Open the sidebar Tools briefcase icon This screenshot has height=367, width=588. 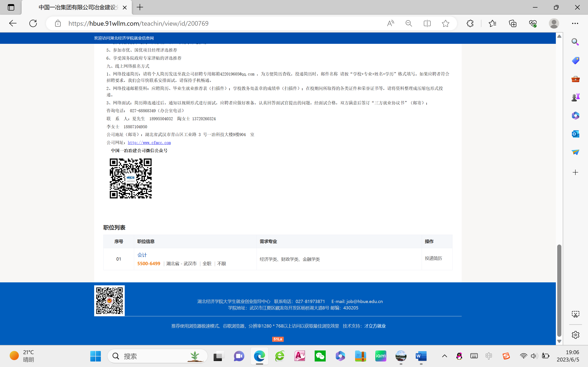click(575, 79)
